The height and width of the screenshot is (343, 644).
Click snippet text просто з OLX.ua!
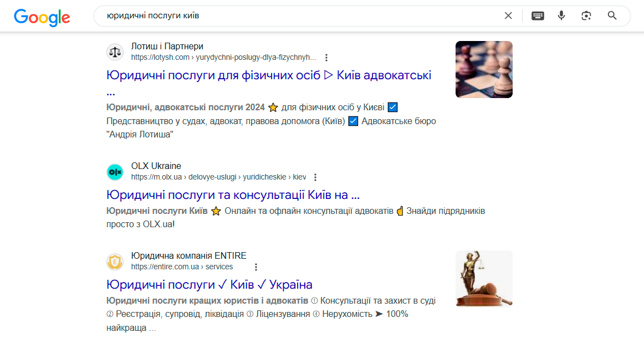pos(140,224)
